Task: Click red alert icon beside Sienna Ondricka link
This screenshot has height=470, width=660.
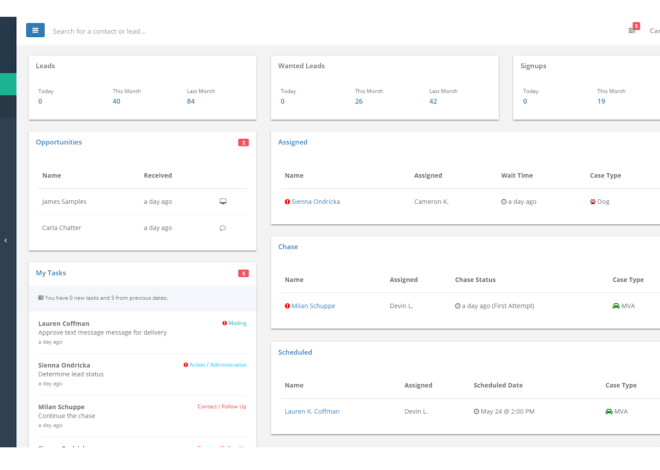Action: pyautogui.click(x=287, y=202)
